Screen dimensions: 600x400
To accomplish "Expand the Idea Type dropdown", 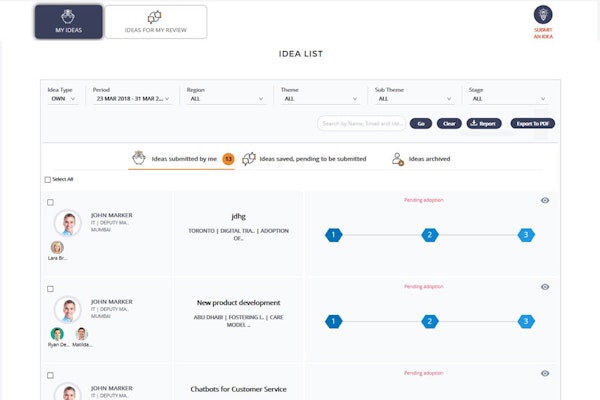I will click(x=62, y=99).
